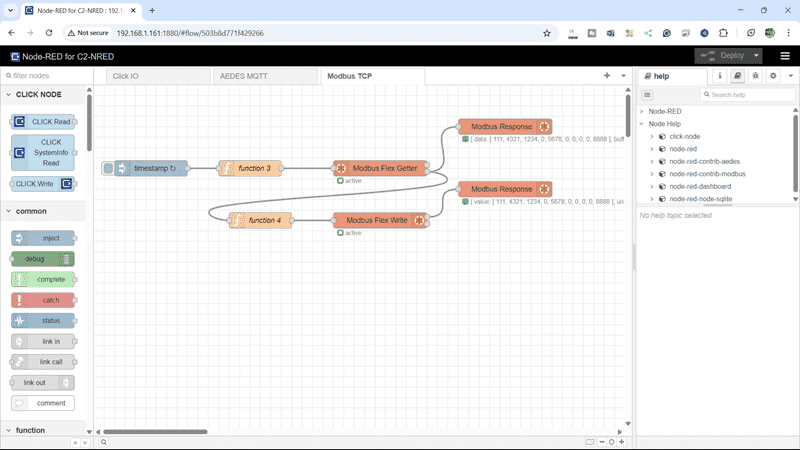This screenshot has height=450, width=800.
Task: Expand the Node-RED help tree item
Action: (643, 111)
